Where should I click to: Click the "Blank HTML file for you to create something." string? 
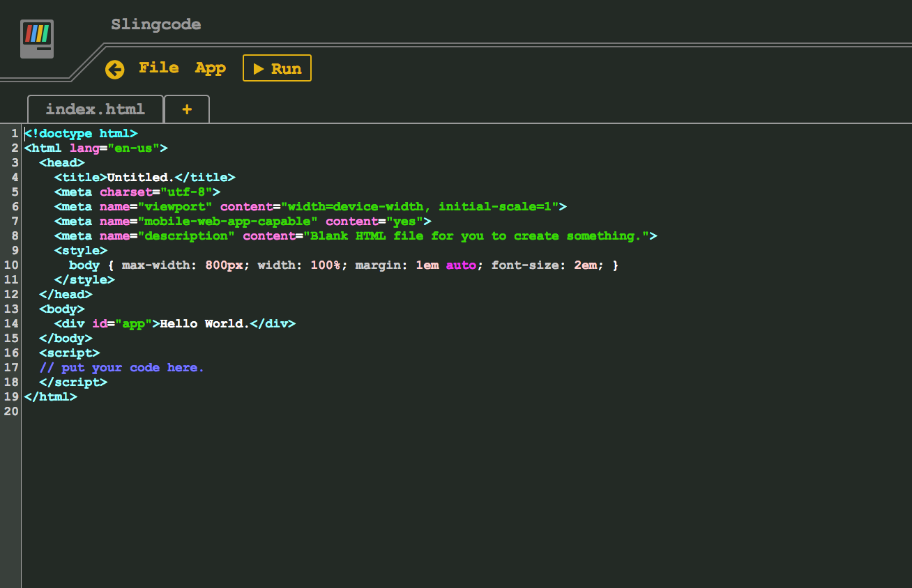[x=476, y=235]
